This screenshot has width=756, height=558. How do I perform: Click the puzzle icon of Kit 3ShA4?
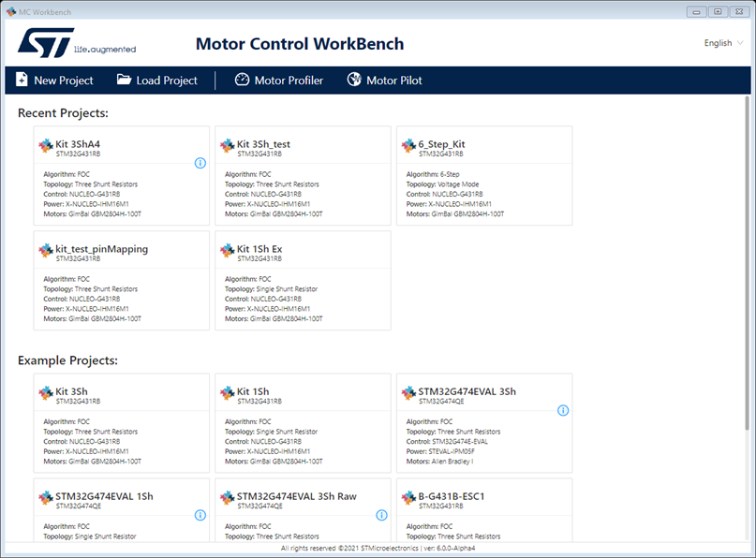(46, 145)
